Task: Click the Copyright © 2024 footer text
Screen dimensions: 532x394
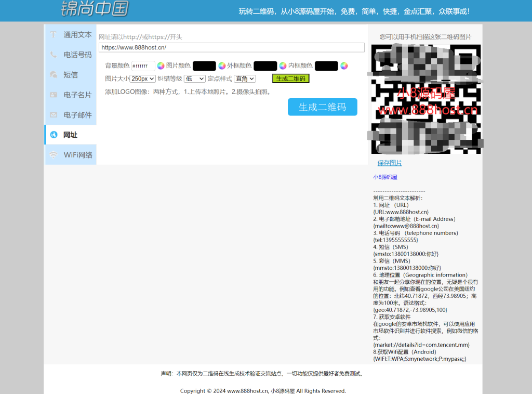Action: 263,391
